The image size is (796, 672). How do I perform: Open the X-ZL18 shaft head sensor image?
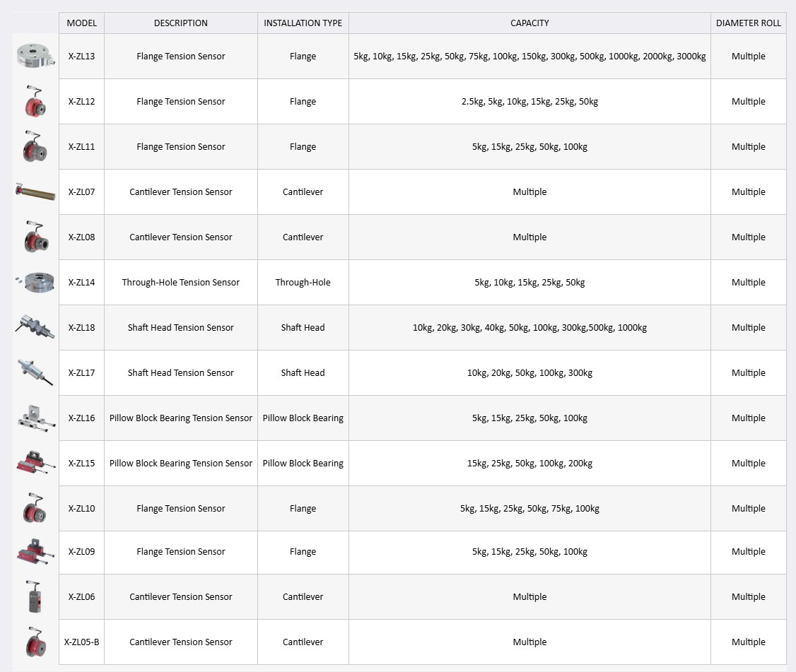point(34,327)
